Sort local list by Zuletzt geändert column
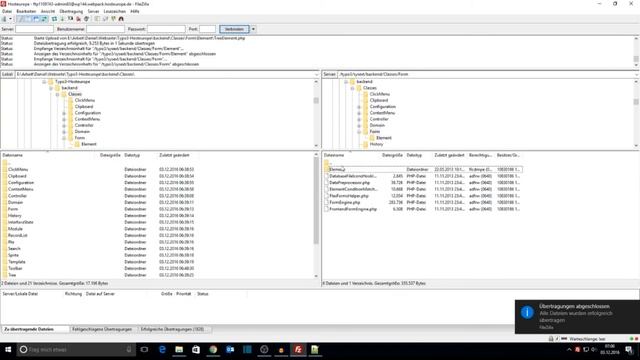640x360 pixels. tap(174, 156)
